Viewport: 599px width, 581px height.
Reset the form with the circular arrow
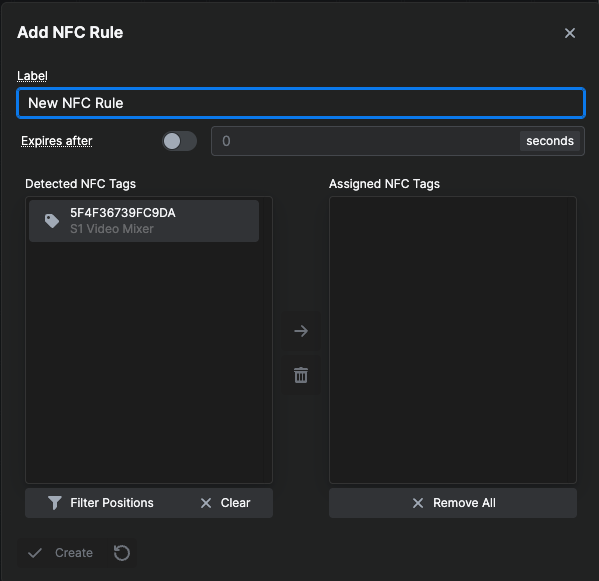coord(122,553)
